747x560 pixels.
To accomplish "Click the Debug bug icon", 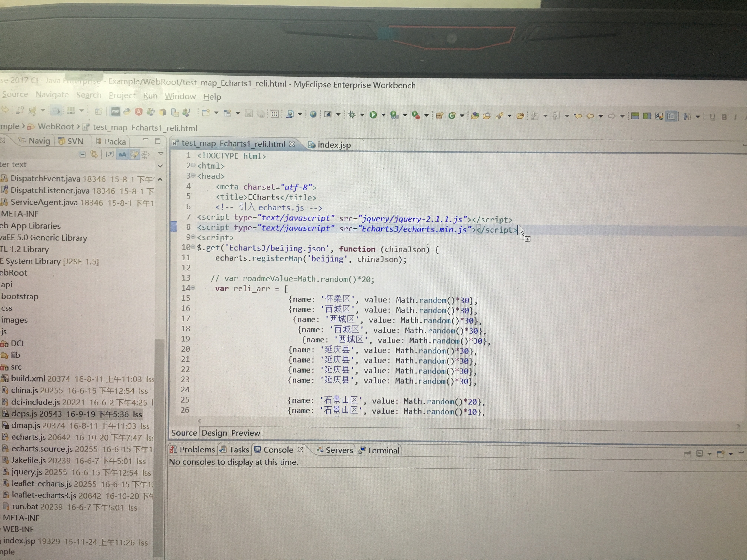I will point(352,115).
